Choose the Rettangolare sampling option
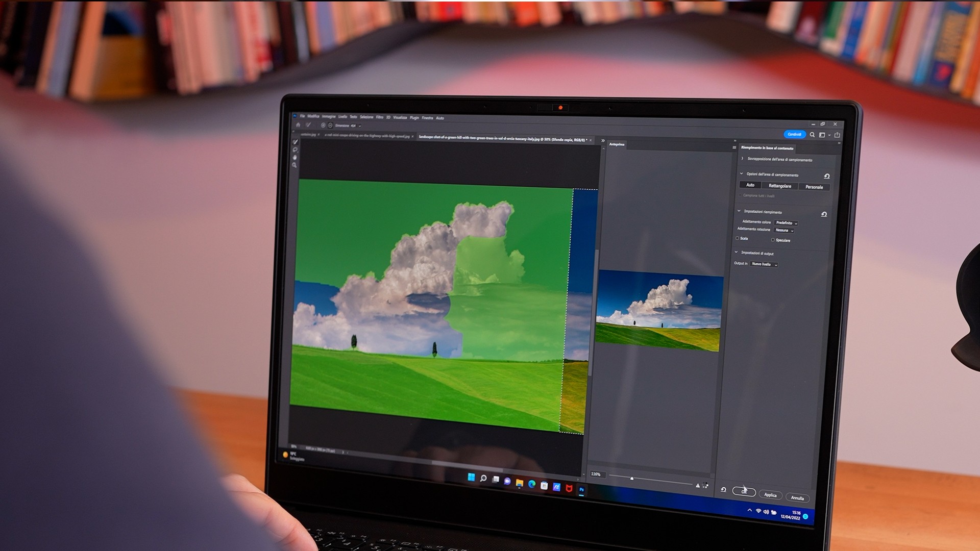 click(780, 186)
